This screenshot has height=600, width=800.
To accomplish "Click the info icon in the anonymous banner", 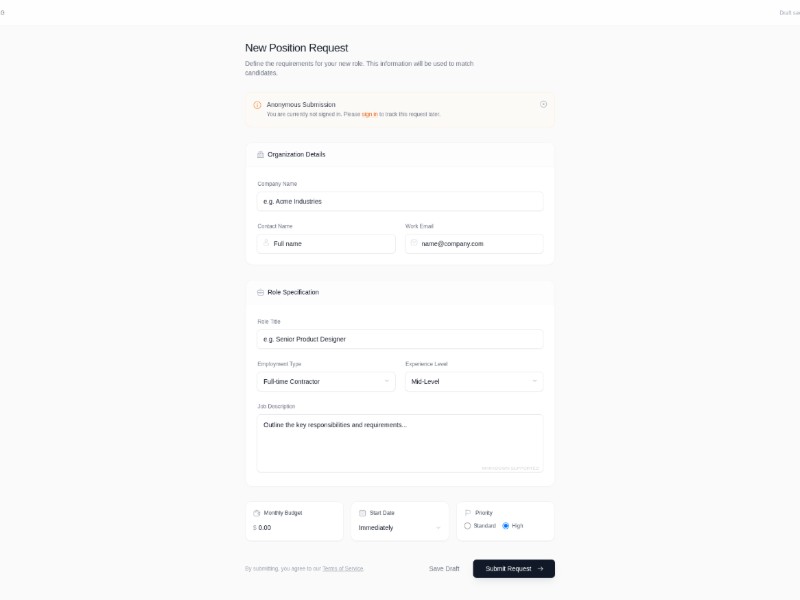I will (257, 105).
